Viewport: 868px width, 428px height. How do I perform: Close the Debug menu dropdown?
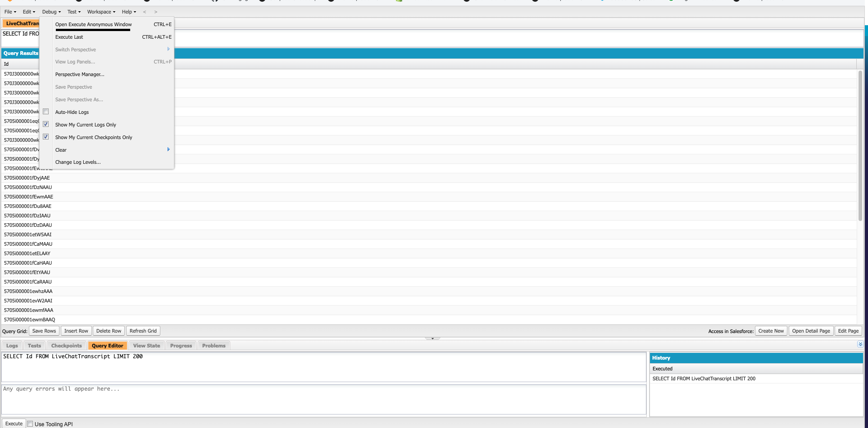coord(51,12)
